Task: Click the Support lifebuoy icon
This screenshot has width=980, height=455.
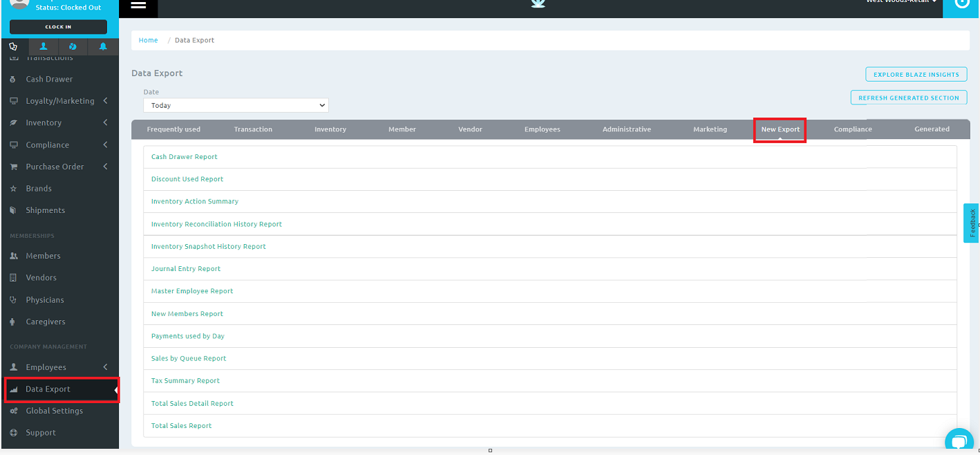Action: click(13, 433)
